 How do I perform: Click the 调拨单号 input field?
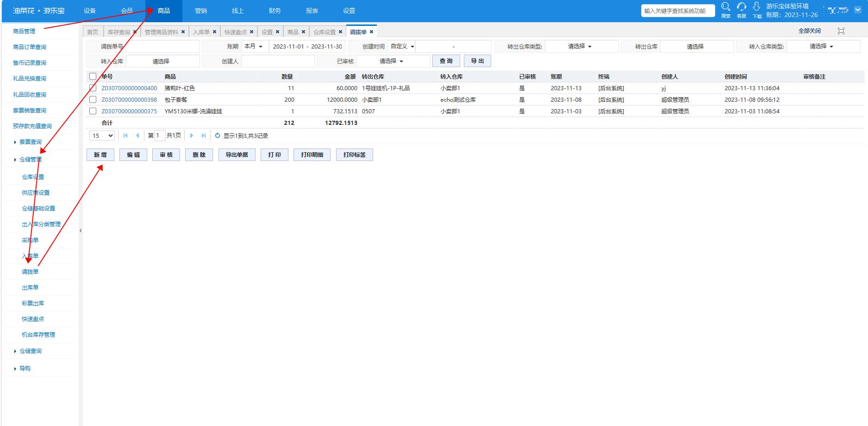point(162,46)
